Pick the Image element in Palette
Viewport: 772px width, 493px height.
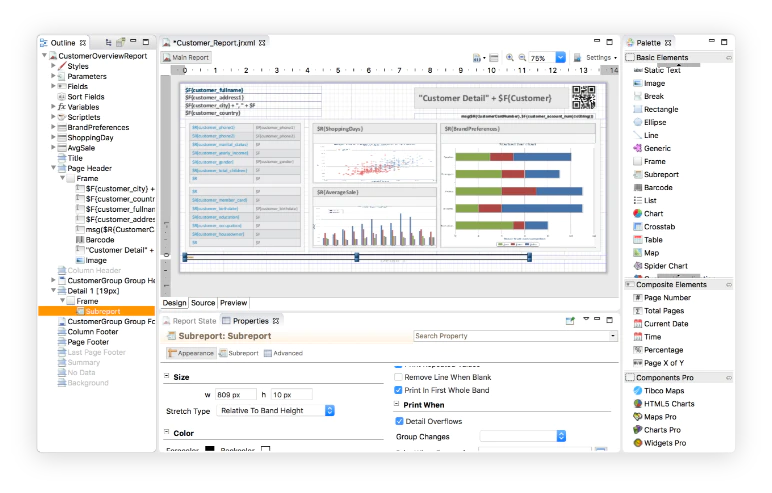click(649, 84)
